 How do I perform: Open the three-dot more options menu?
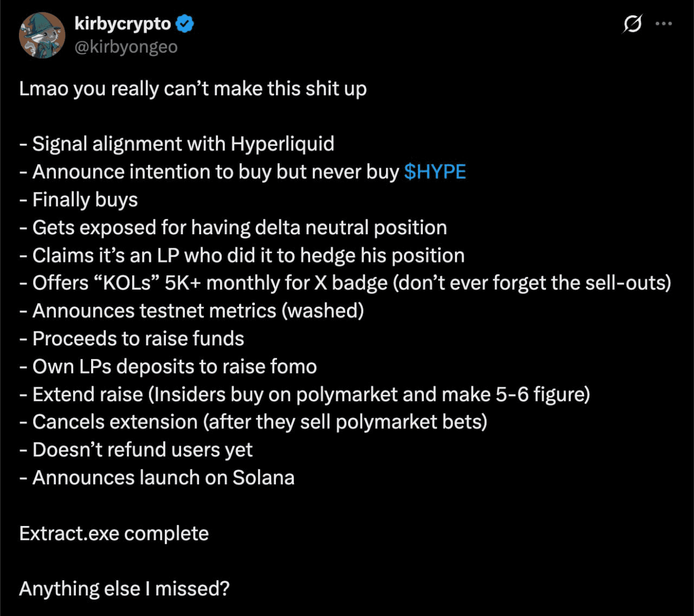(664, 24)
